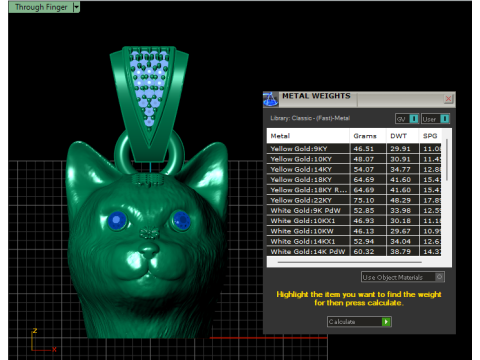
Task: Sort by the Metal column header
Action: pos(308,136)
